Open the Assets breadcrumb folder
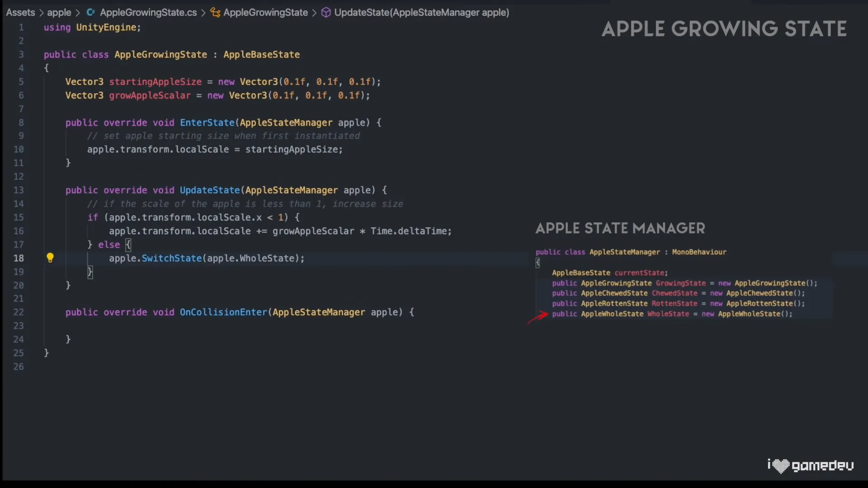This screenshot has height=488, width=868. (20, 13)
